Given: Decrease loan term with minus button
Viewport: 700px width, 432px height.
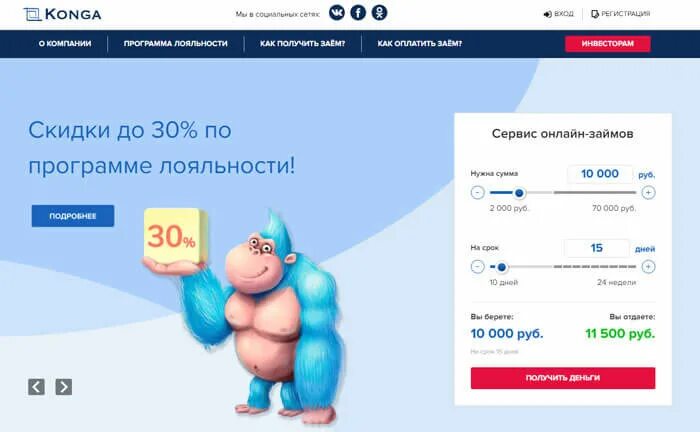Looking at the screenshot, I should click(x=478, y=267).
